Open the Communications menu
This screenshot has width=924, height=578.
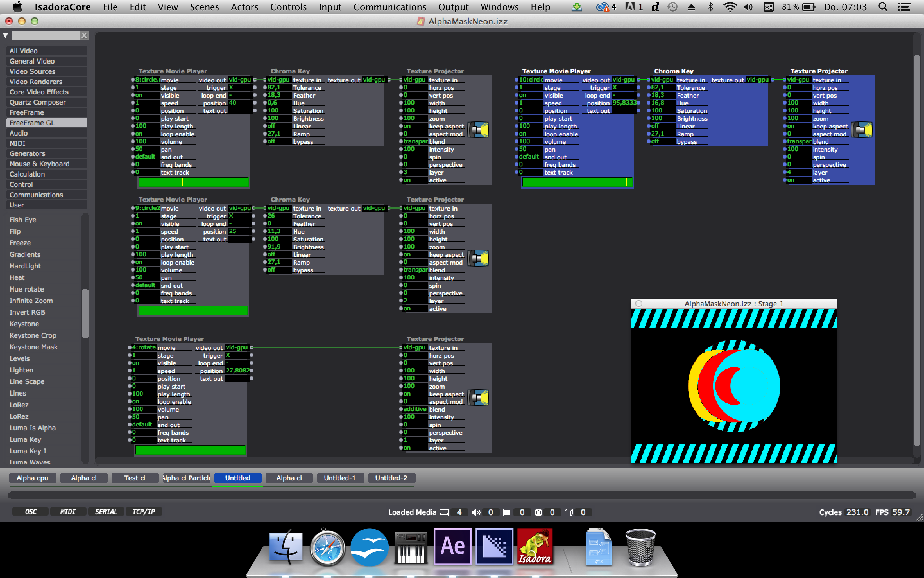pyautogui.click(x=389, y=7)
